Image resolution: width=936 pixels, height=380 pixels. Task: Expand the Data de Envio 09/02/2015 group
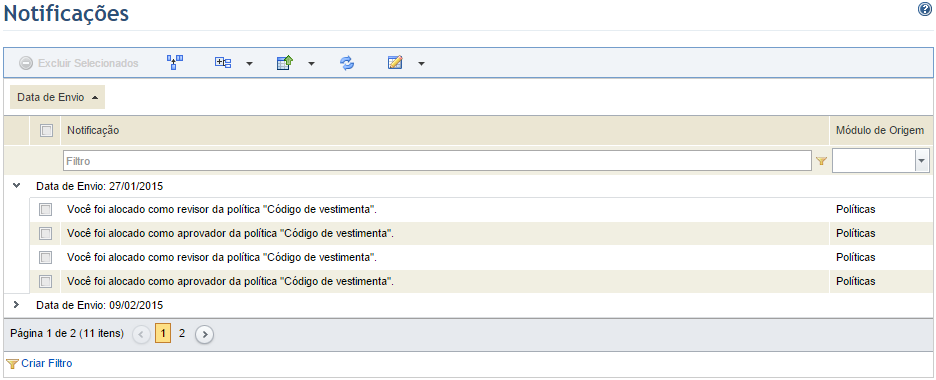click(16, 304)
